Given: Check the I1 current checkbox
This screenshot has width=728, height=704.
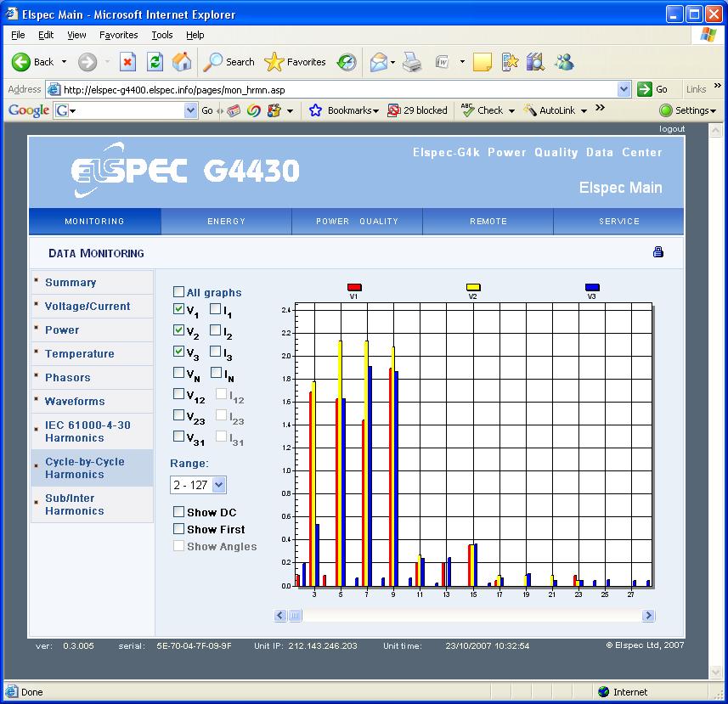Looking at the screenshot, I should (x=215, y=308).
